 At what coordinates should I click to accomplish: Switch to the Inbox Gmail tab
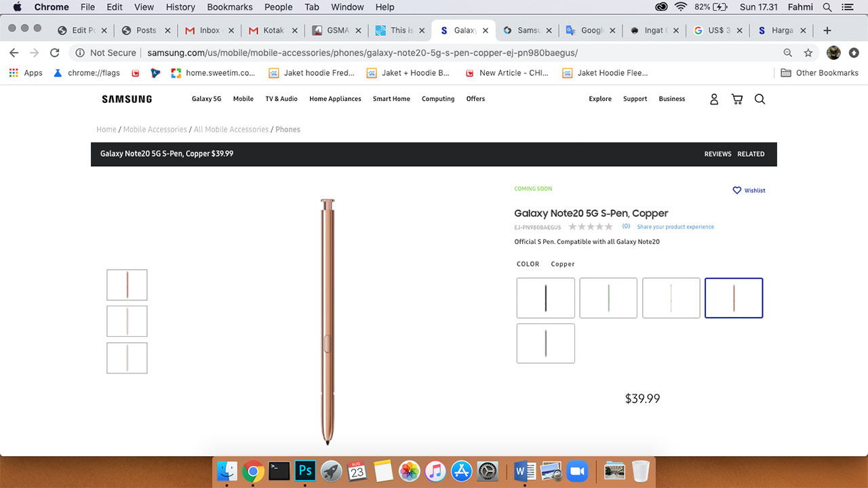pyautogui.click(x=209, y=30)
